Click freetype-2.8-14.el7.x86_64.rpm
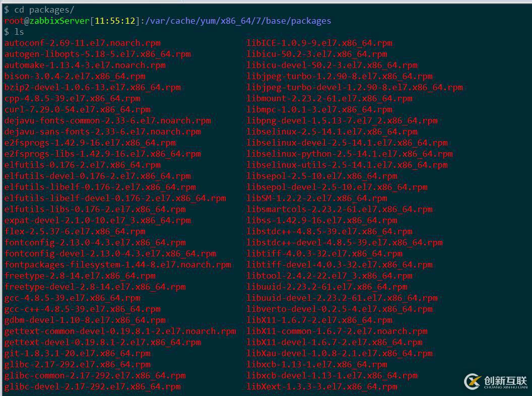The height and width of the screenshot is (396, 532). point(80,276)
